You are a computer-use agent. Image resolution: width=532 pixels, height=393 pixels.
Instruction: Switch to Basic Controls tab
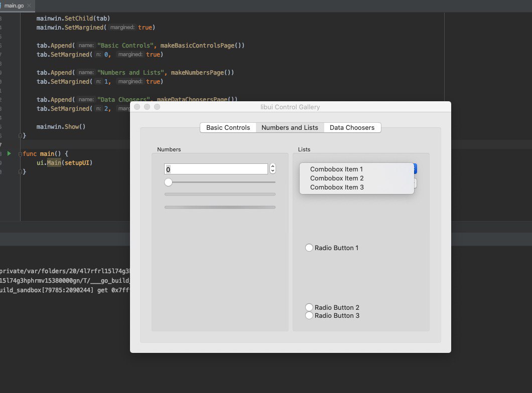tap(228, 128)
